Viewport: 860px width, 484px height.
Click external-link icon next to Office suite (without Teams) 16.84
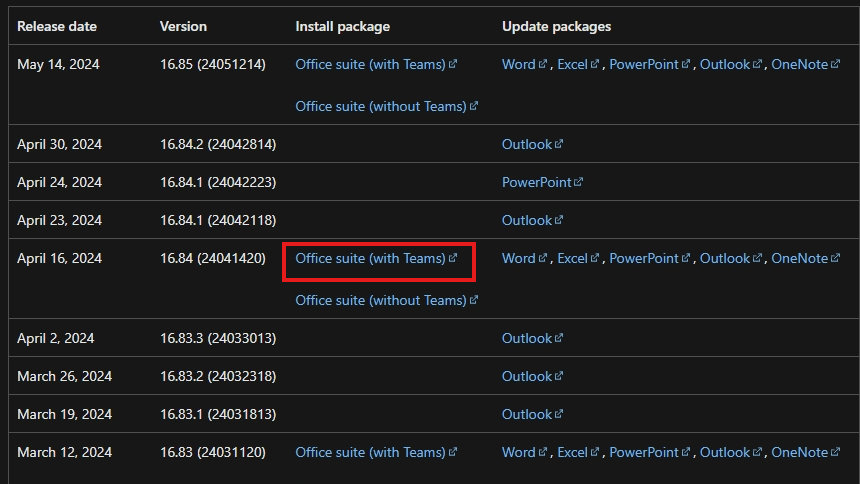[474, 300]
